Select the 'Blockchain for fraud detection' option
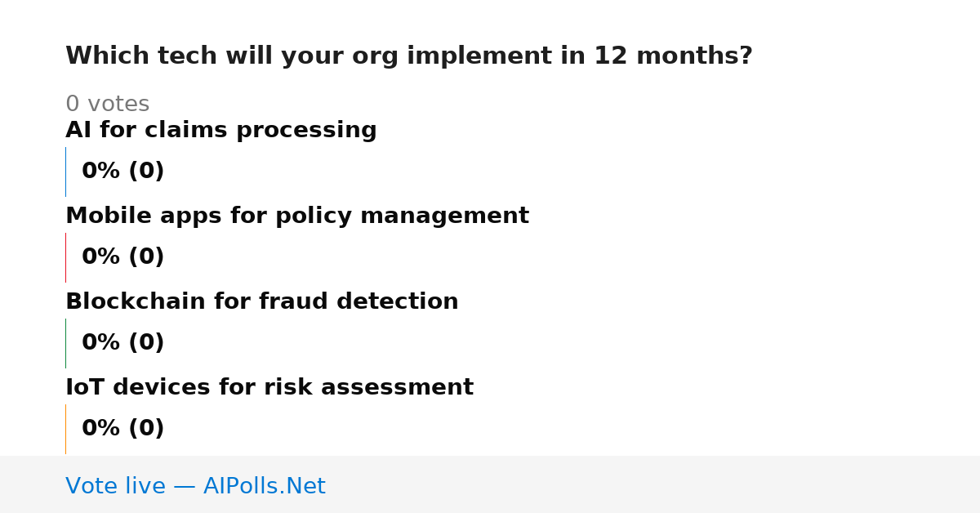980x513 pixels. (x=262, y=302)
